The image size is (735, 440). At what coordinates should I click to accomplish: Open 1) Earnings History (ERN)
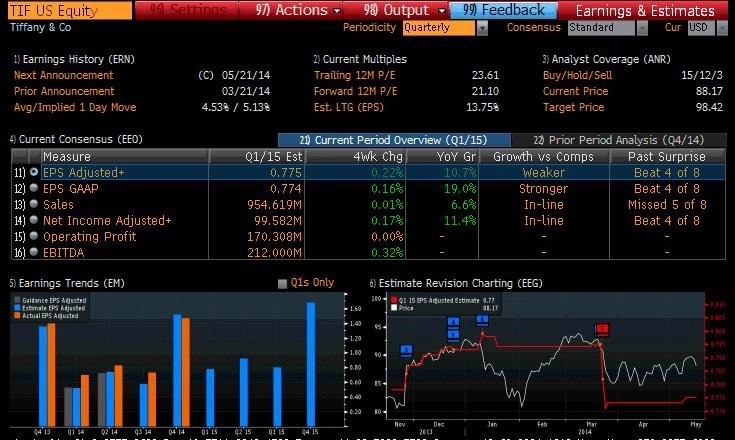tap(74, 59)
